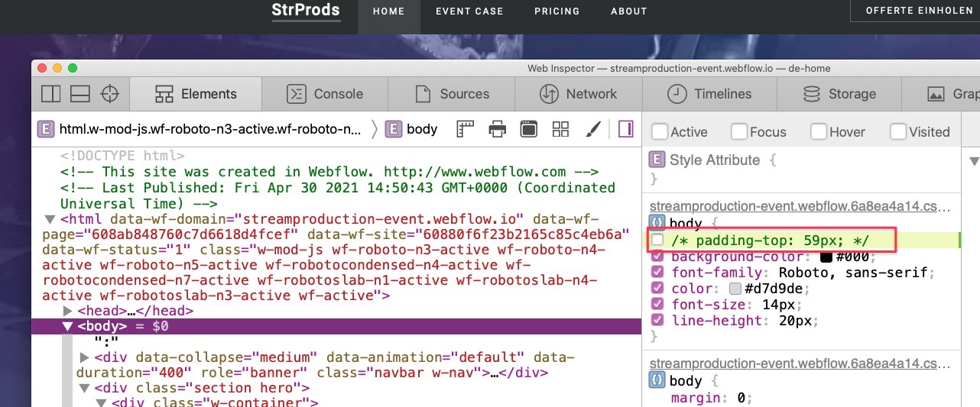Expand the head element node

pyautogui.click(x=68, y=312)
